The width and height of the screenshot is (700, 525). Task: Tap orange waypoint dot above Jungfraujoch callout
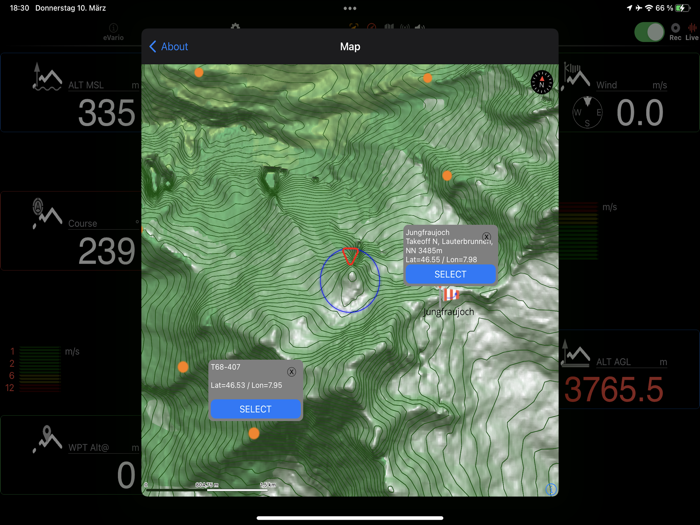447,175
